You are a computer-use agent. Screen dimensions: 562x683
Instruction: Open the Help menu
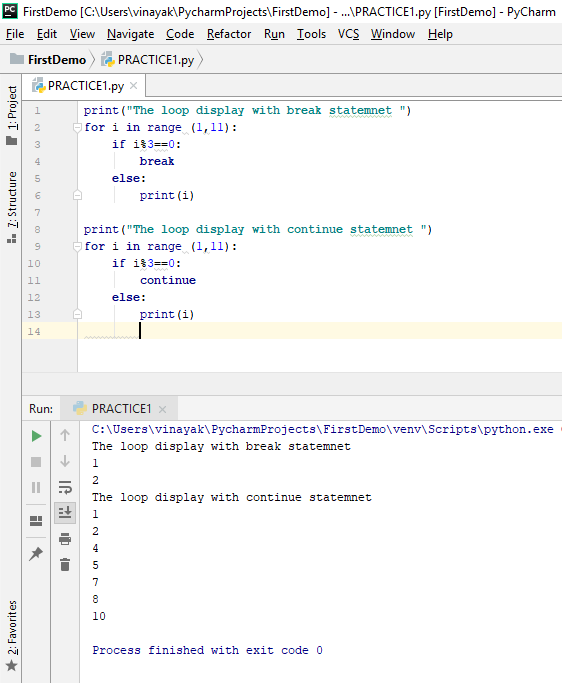point(440,34)
